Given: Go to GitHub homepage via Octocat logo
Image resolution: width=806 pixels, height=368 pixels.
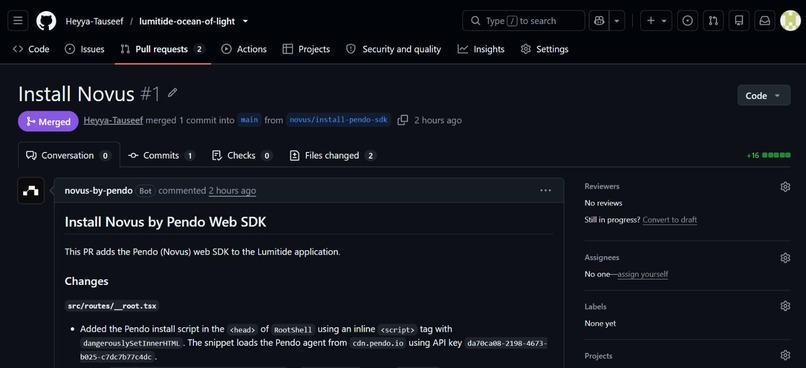Looking at the screenshot, I should tap(46, 21).
